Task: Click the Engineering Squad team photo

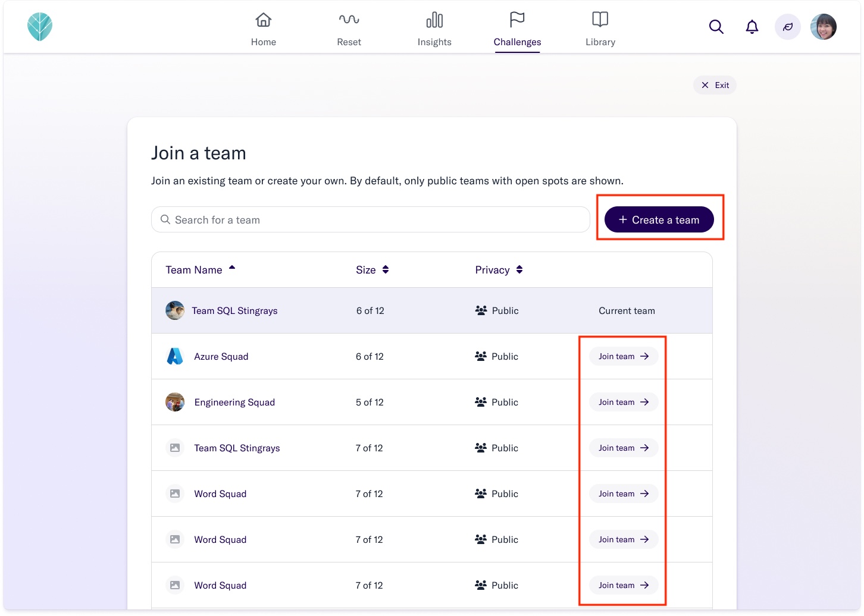Action: 175,402
